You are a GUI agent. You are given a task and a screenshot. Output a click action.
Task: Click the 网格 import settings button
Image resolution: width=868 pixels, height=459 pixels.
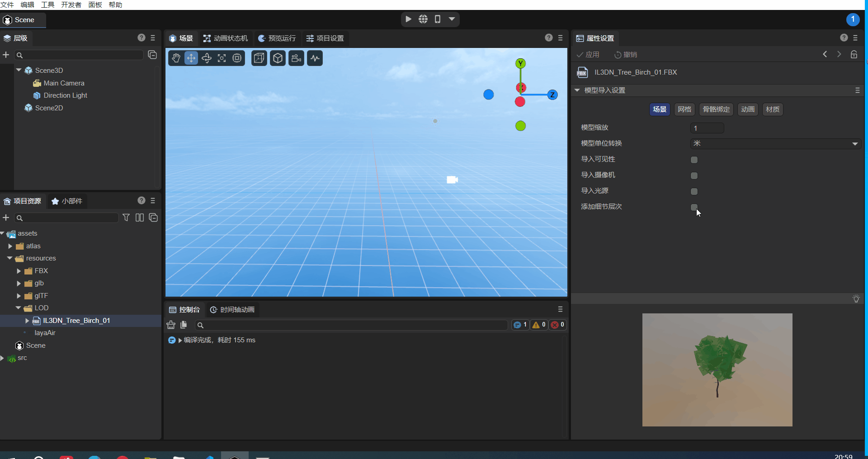684,109
